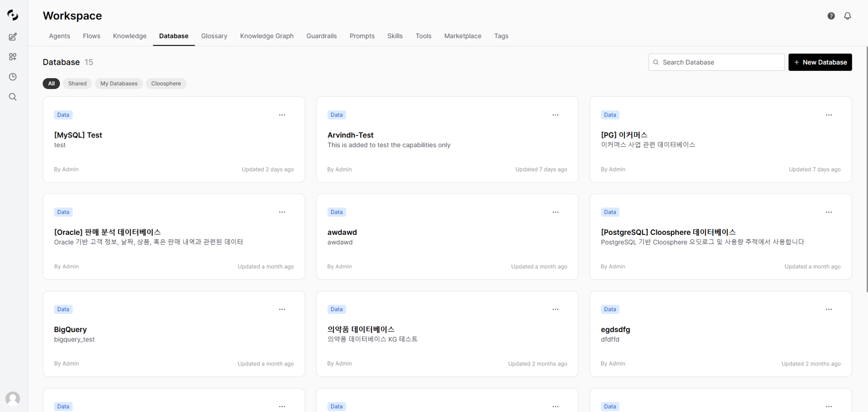Open the 의약품 데이터베이스 card
Image resolution: width=868 pixels, height=412 pixels.
[447, 334]
